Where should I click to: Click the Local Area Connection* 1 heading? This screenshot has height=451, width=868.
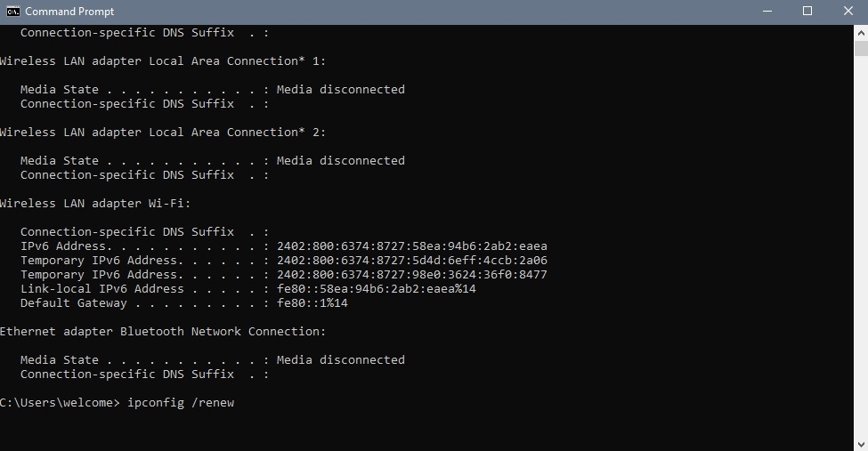click(163, 60)
